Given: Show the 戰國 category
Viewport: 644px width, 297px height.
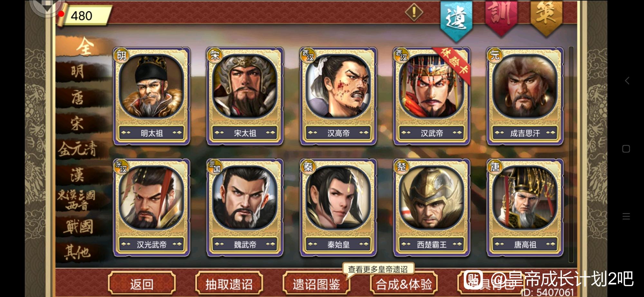Looking at the screenshot, I should point(78,227).
